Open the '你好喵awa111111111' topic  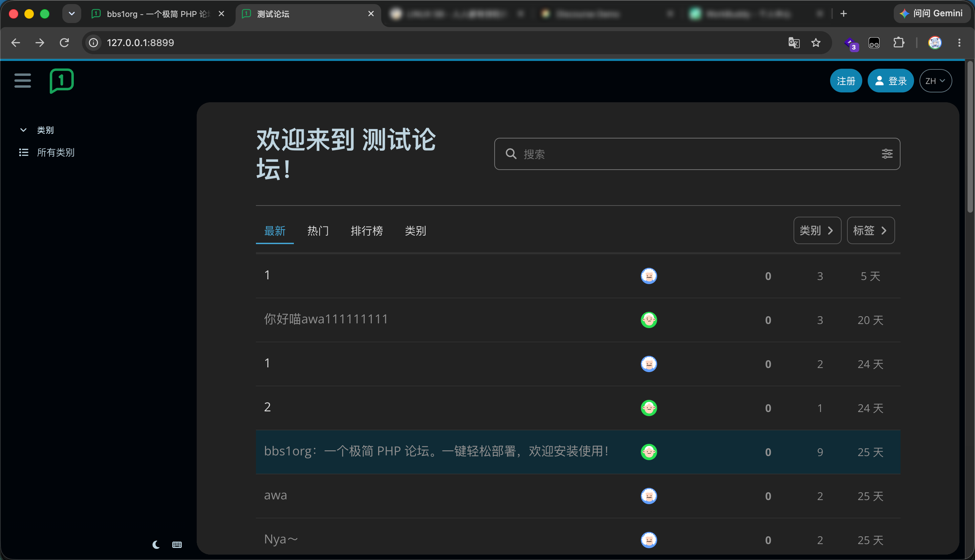[x=326, y=319]
